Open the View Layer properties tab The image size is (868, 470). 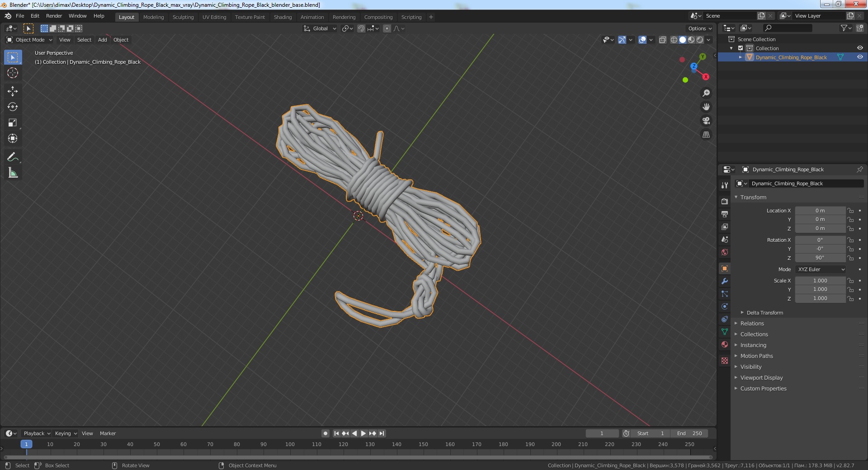[725, 226]
